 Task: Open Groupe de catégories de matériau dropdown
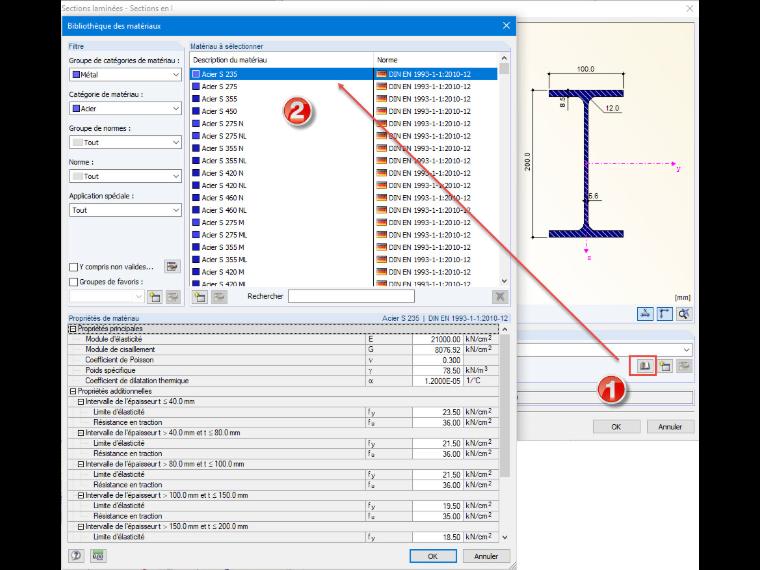coord(126,75)
